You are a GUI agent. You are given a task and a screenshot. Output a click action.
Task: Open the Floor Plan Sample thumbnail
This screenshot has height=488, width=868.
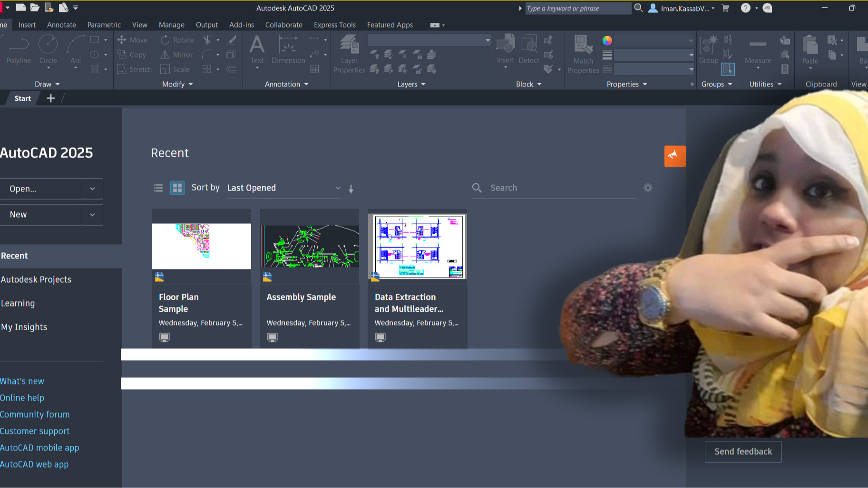tap(201, 246)
